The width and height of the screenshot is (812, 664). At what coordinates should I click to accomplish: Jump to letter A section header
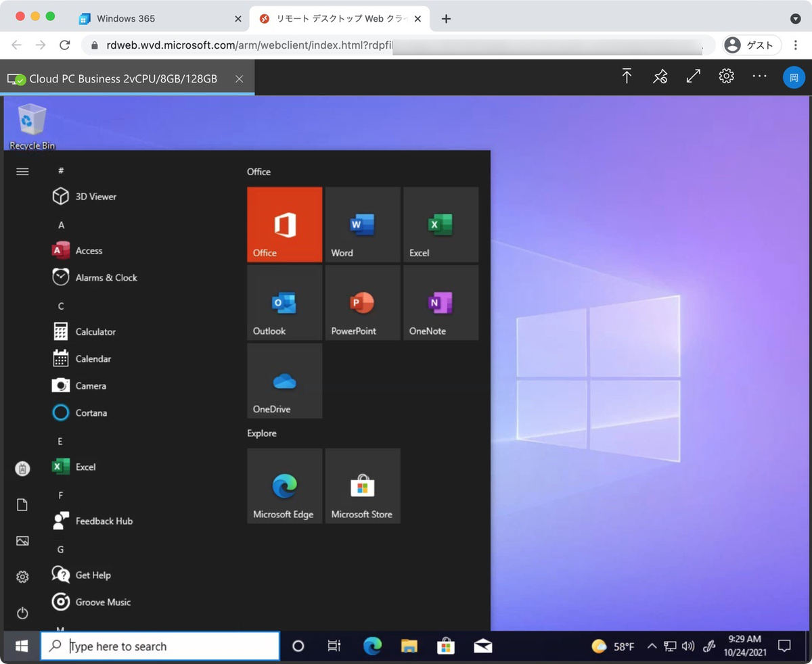click(x=61, y=225)
